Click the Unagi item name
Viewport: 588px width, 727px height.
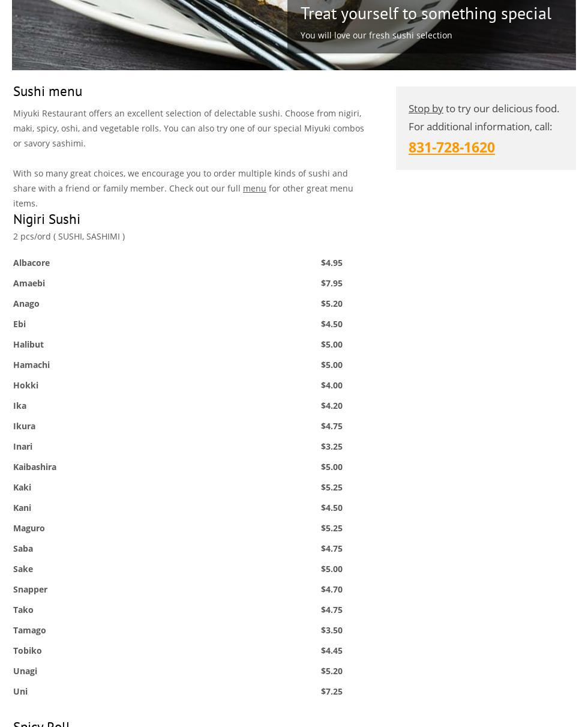(x=25, y=671)
